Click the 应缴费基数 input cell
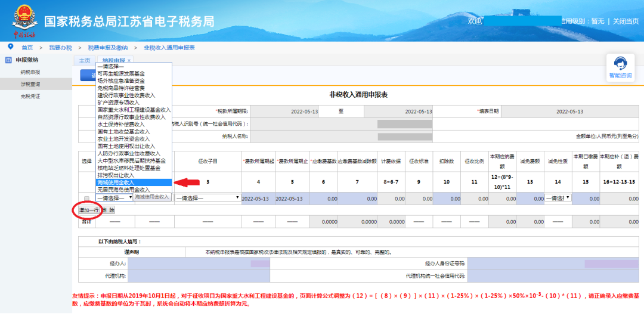Viewport: 644px width, 316px height. click(x=323, y=198)
